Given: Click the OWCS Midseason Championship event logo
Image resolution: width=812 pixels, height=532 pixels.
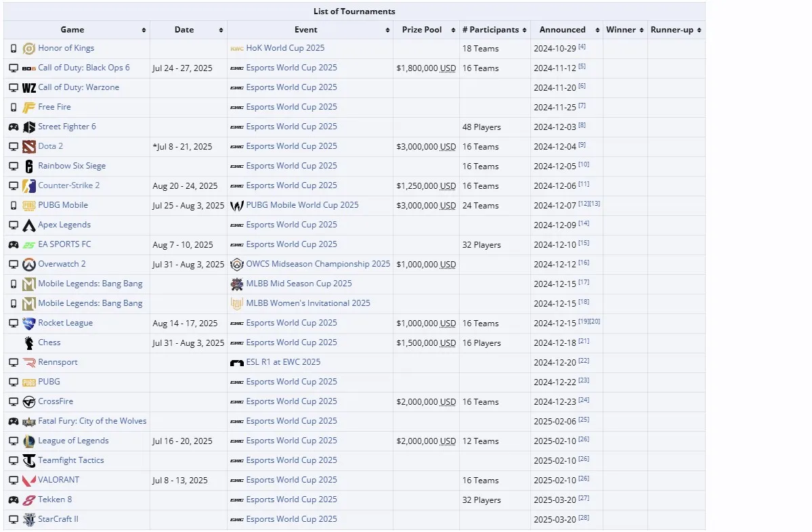Looking at the screenshot, I should (236, 265).
